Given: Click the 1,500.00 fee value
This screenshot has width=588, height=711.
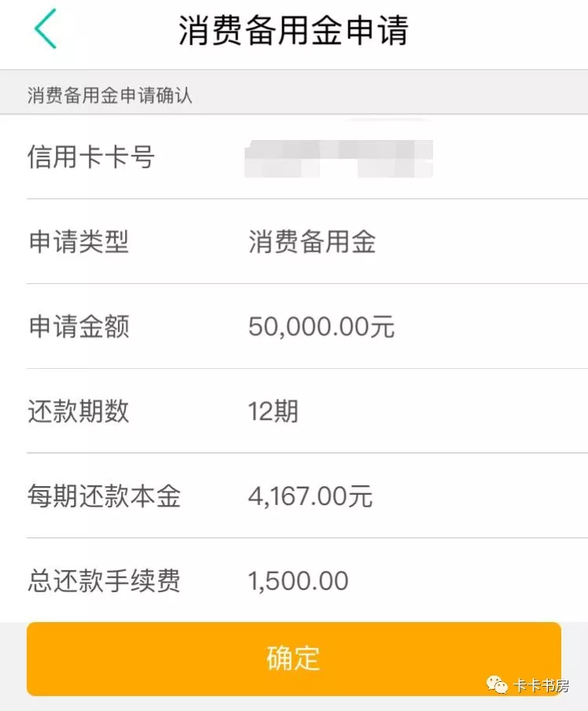Looking at the screenshot, I should click(x=298, y=581).
